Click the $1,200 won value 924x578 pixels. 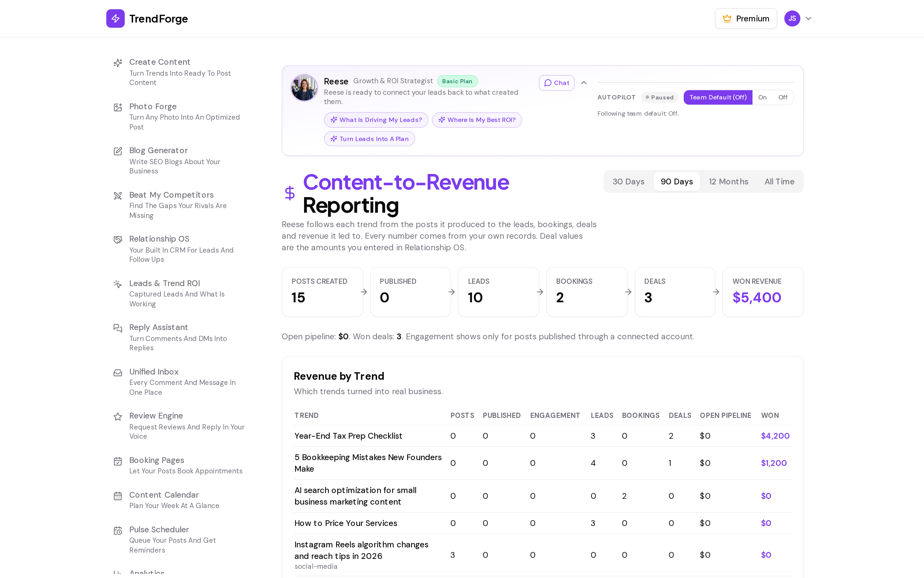click(x=774, y=463)
